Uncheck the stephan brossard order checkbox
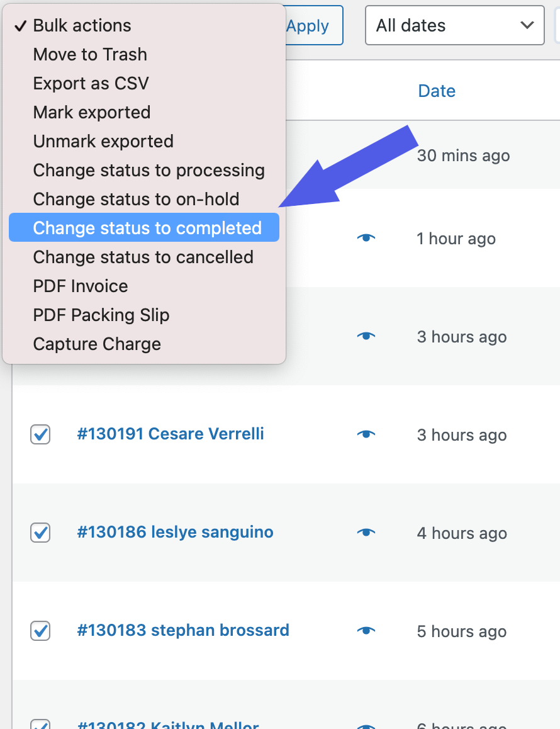 [x=40, y=631]
